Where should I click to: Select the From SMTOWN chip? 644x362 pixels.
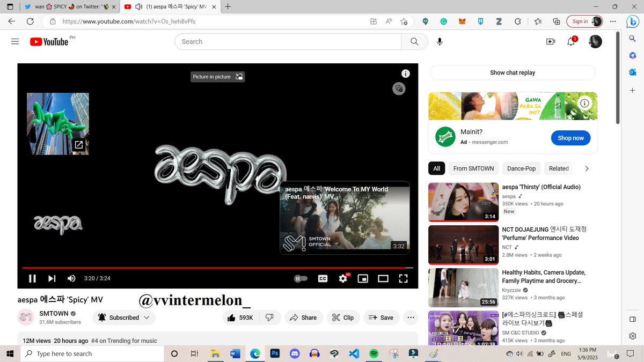[x=473, y=168]
